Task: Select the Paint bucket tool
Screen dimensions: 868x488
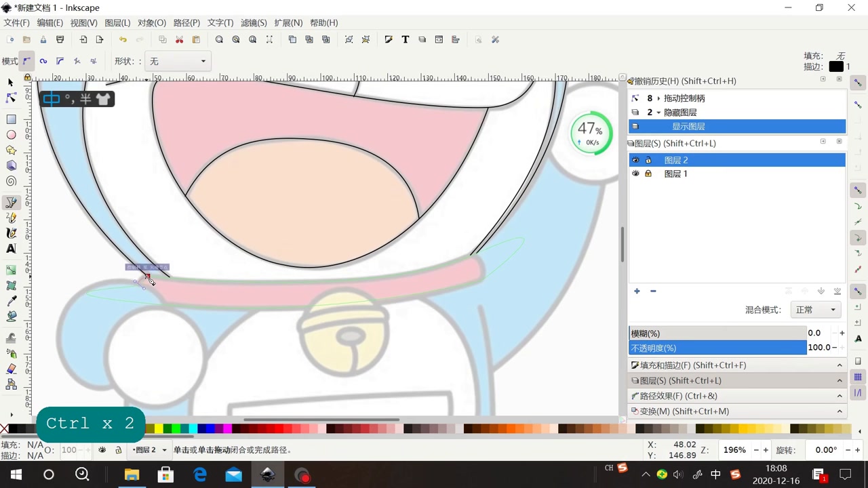Action: [11, 316]
